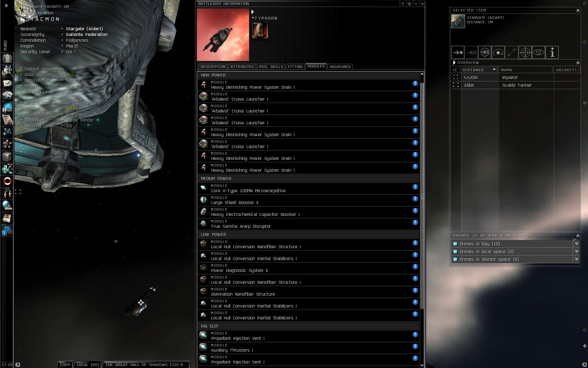588x368 pixels.
Task: Open the Local [60] chat tab
Action: [x=88, y=365]
